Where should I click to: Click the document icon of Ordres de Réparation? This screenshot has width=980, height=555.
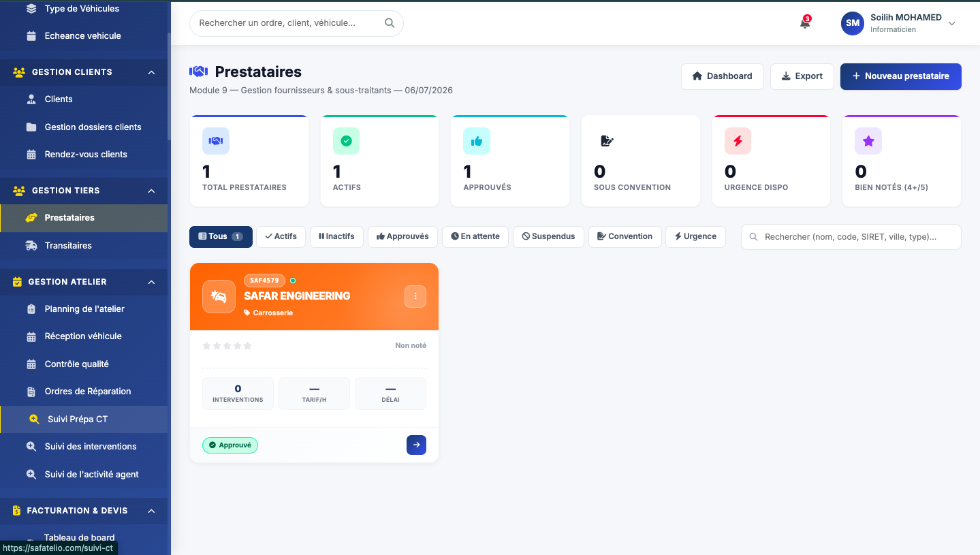[31, 392]
